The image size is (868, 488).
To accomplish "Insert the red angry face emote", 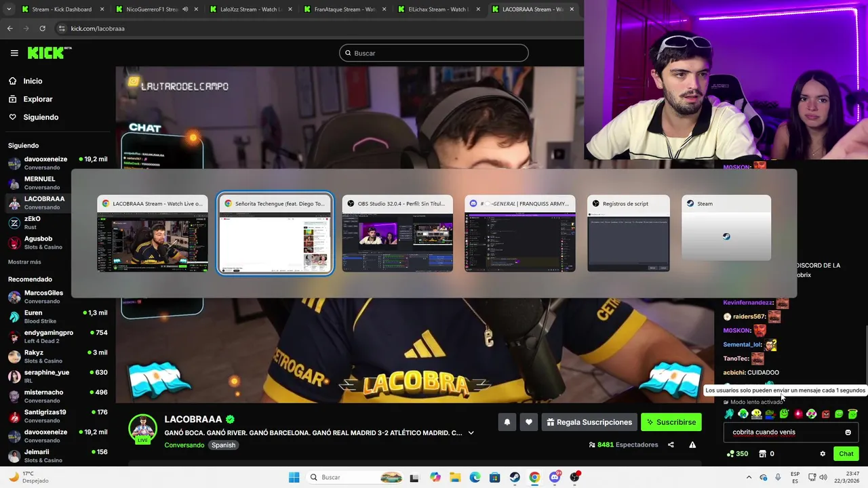I will coord(825,413).
